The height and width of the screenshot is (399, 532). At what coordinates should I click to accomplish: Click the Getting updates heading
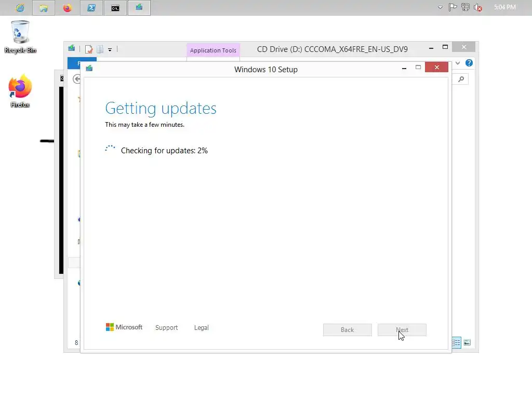(x=161, y=108)
